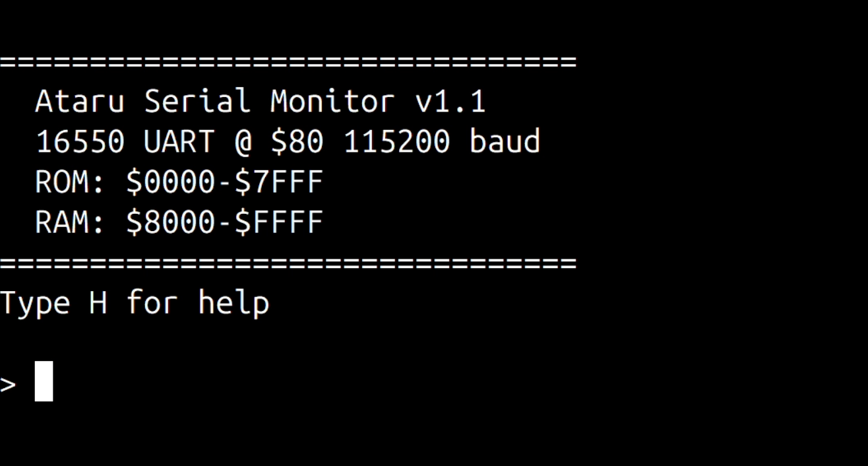This screenshot has height=466, width=868.
Task: Click the ROM end address "$7FFF"
Action: (x=278, y=182)
